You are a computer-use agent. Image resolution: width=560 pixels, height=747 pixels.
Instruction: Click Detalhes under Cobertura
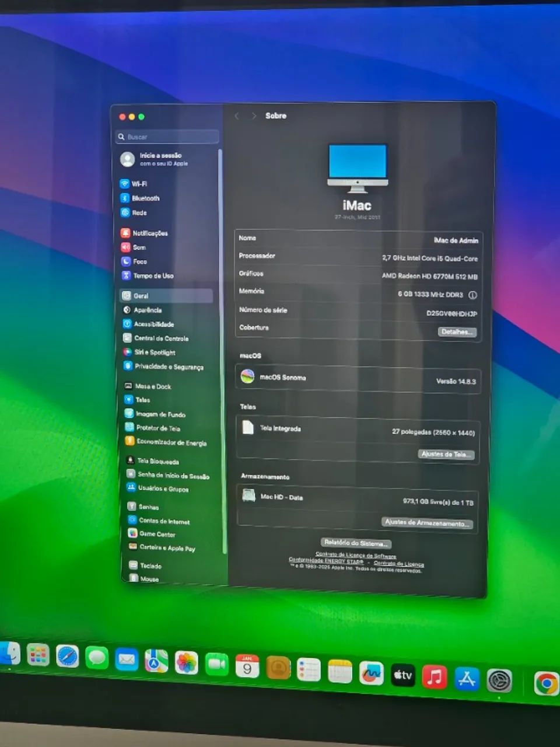pyautogui.click(x=457, y=331)
